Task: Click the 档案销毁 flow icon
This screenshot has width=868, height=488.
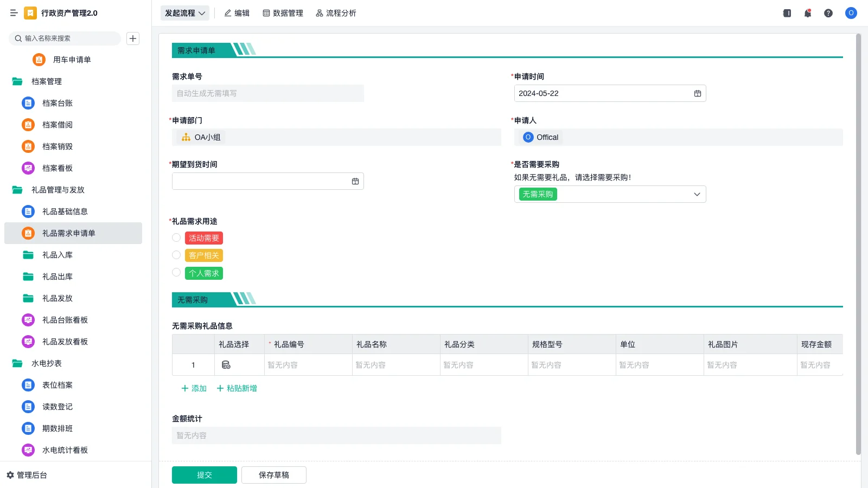Action: tap(28, 146)
